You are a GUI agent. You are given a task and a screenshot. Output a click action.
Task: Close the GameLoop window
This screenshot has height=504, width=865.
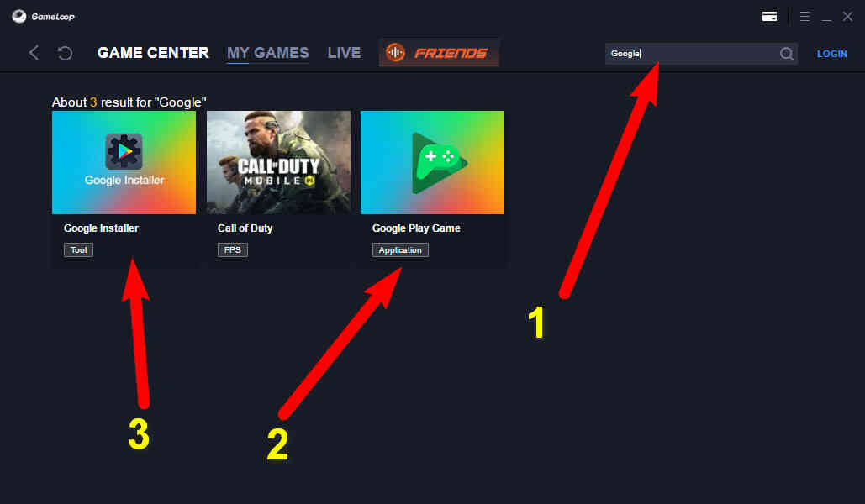point(848,17)
